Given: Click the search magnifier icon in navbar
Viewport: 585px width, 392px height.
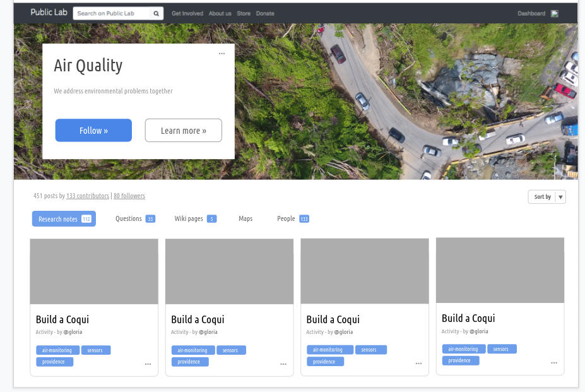Looking at the screenshot, I should [x=156, y=13].
